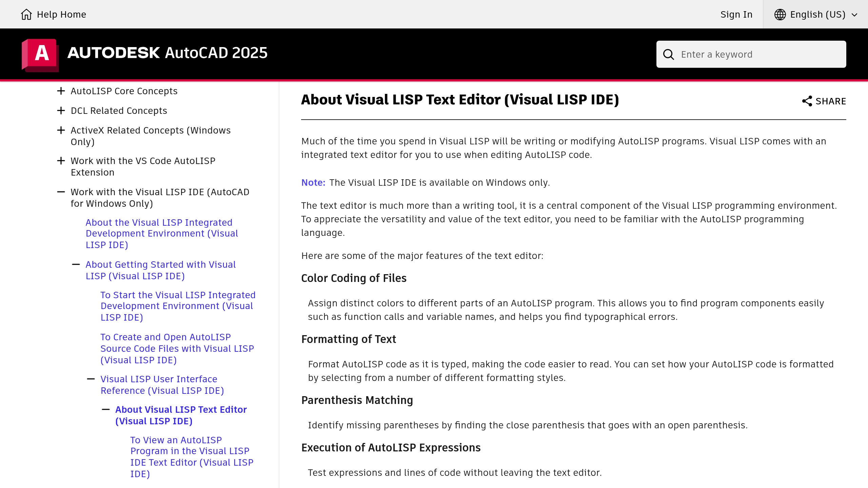Click the search magnifier icon
The height and width of the screenshot is (488, 868).
pyautogui.click(x=669, y=54)
